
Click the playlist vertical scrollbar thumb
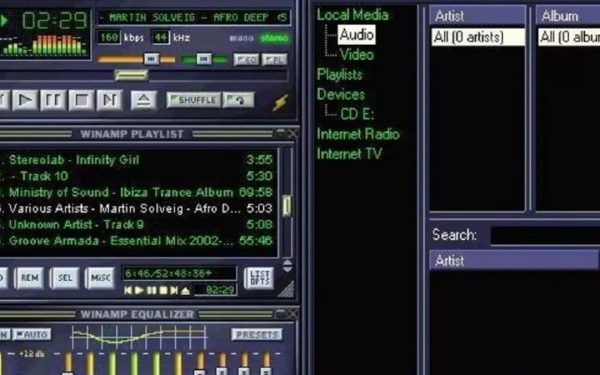coord(287,206)
